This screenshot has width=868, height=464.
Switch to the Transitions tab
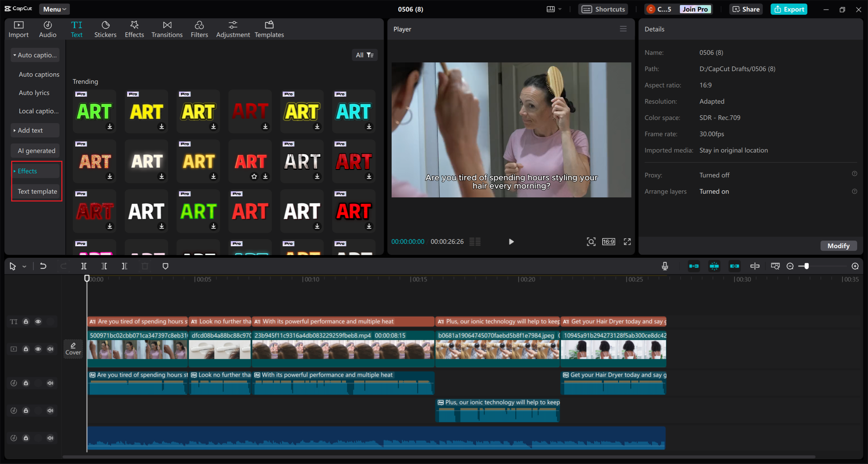(x=167, y=29)
